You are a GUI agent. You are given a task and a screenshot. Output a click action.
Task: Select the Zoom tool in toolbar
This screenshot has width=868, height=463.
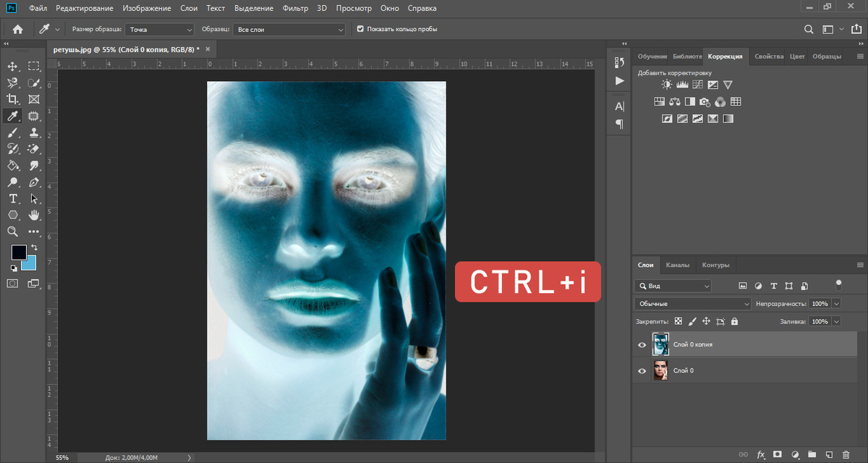click(x=12, y=232)
